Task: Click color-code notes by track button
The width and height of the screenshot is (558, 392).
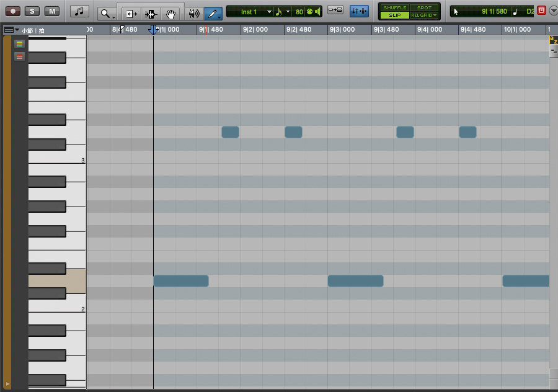Action: 20,44
